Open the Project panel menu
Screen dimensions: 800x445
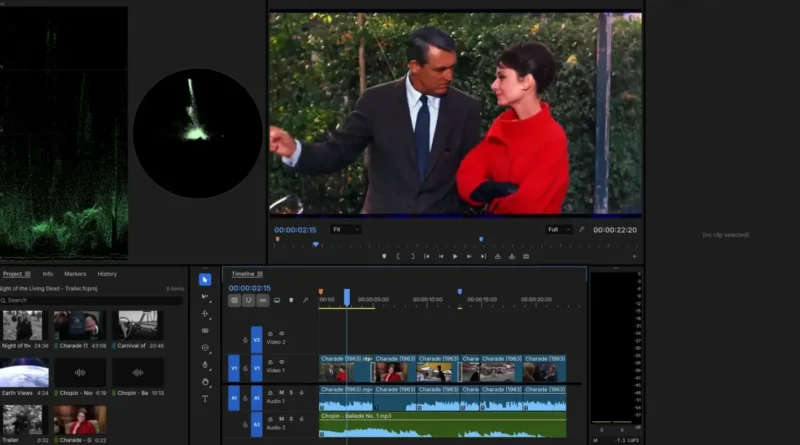pyautogui.click(x=28, y=274)
